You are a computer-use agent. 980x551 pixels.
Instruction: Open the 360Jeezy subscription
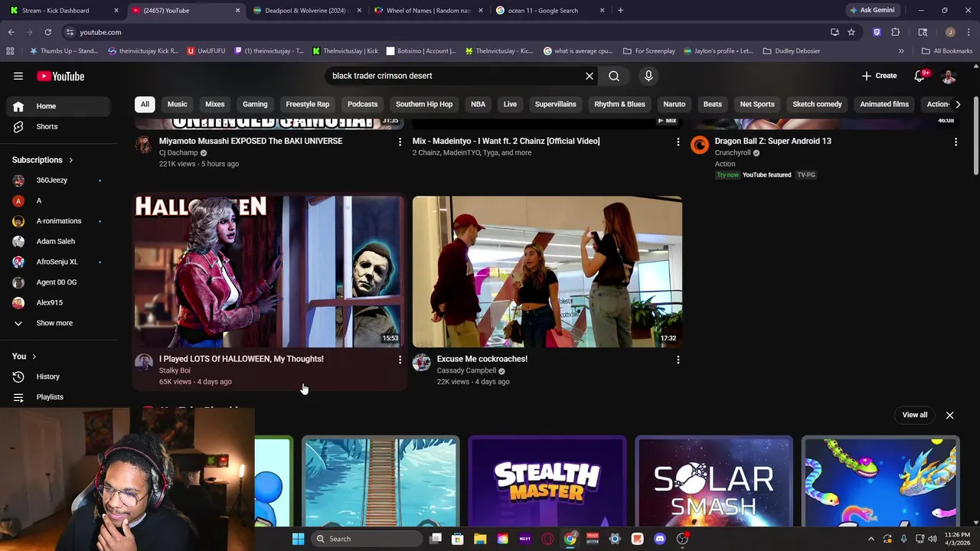pyautogui.click(x=59, y=181)
